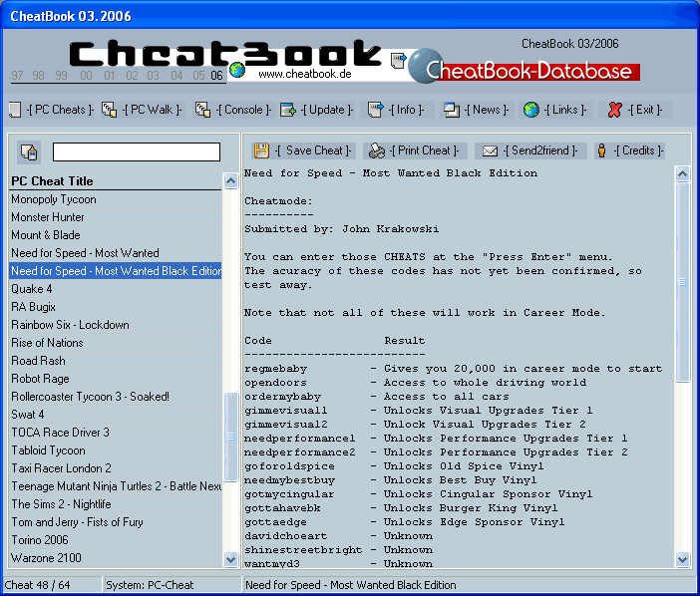The height and width of the screenshot is (596, 700).
Task: Select Quake 4 in the list
Action: click(x=116, y=289)
